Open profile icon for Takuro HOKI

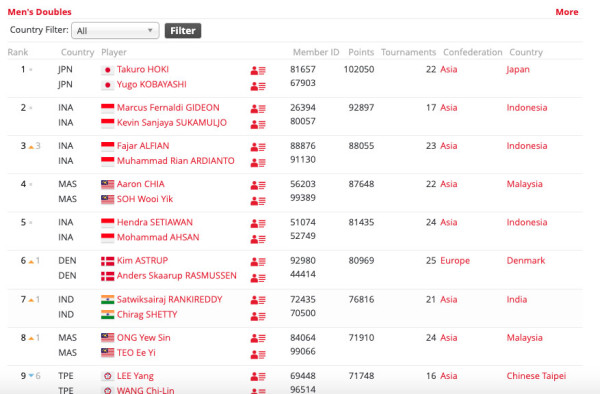click(x=258, y=70)
